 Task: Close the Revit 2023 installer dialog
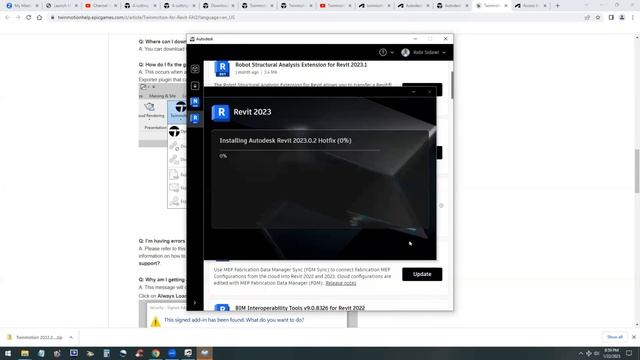click(x=429, y=92)
